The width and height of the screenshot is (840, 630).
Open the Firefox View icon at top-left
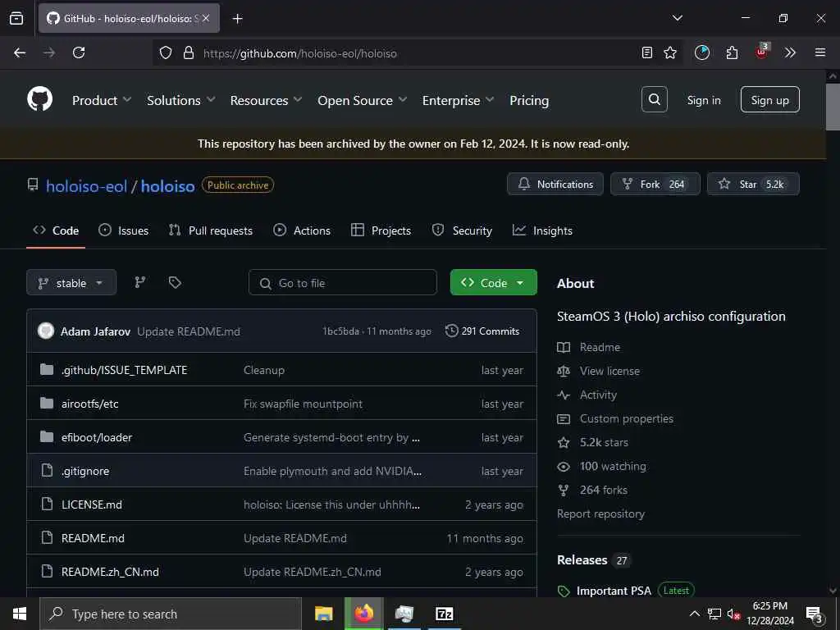[x=16, y=18]
